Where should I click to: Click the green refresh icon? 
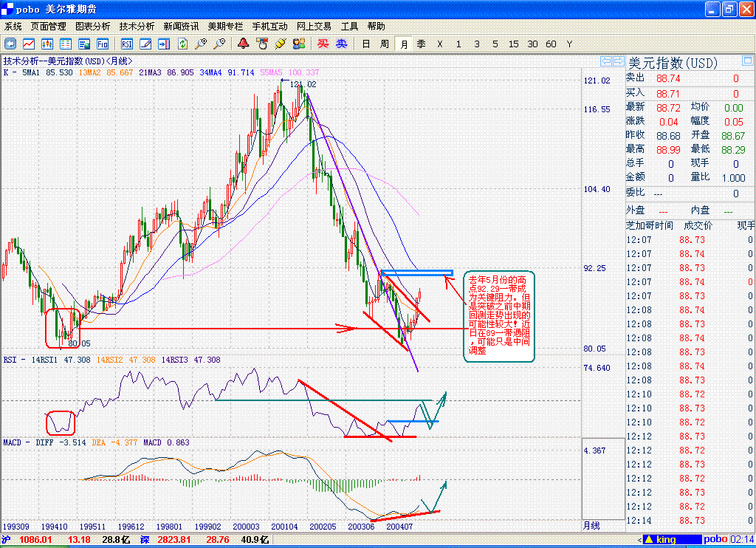click(x=182, y=44)
